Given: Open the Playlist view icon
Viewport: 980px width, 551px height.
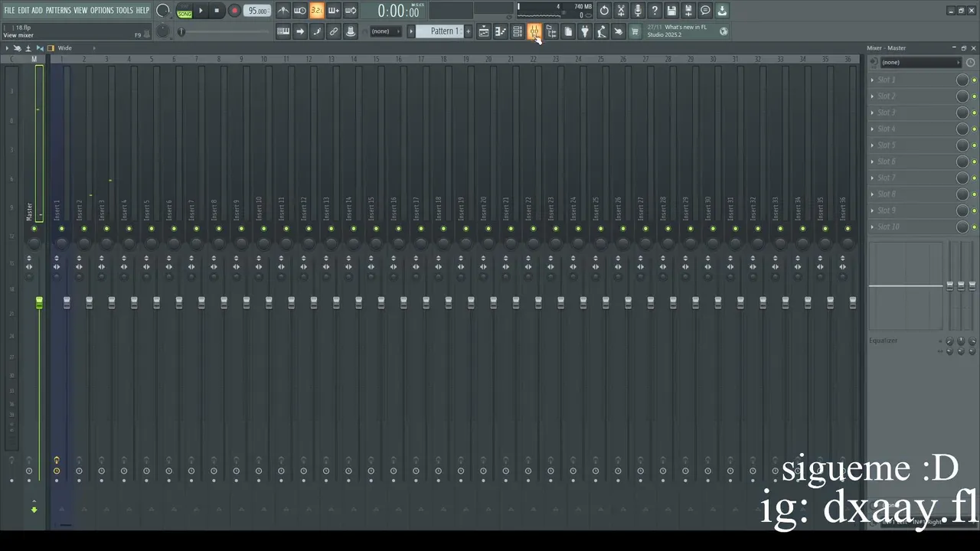Looking at the screenshot, I should 484,31.
